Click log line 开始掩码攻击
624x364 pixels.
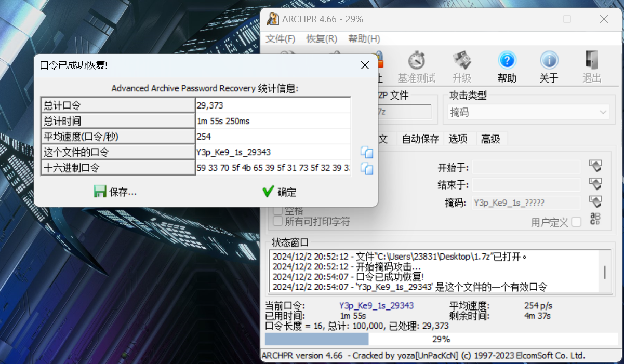(347, 267)
